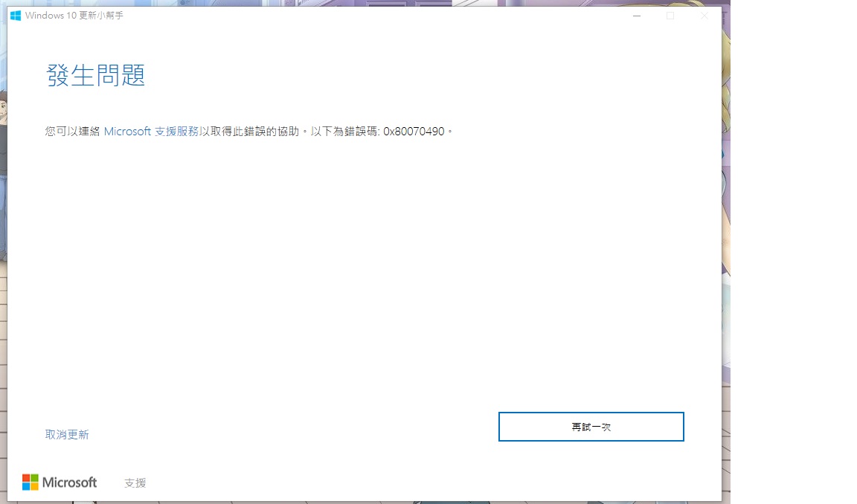Click the Windows logo icon in title bar
Image resolution: width=857 pixels, height=504 pixels.
tap(16, 16)
